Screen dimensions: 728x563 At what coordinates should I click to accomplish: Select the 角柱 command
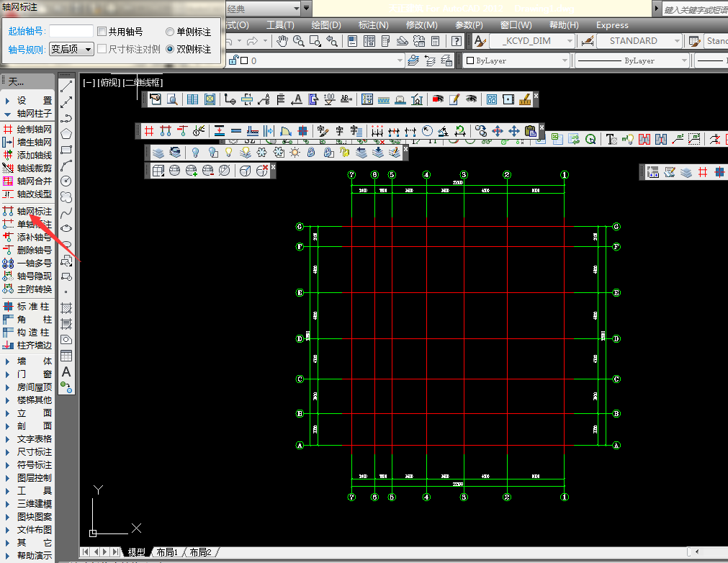coord(27,320)
